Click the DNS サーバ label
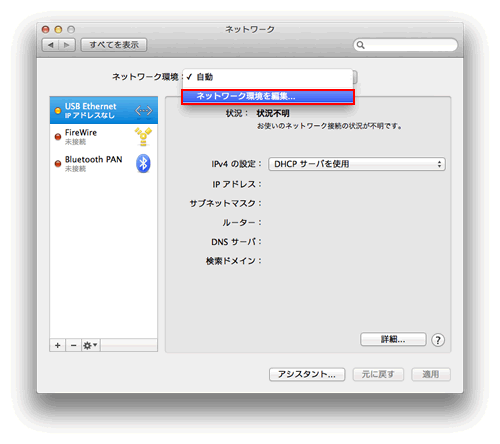The width and height of the screenshot is (500, 444). click(x=236, y=242)
